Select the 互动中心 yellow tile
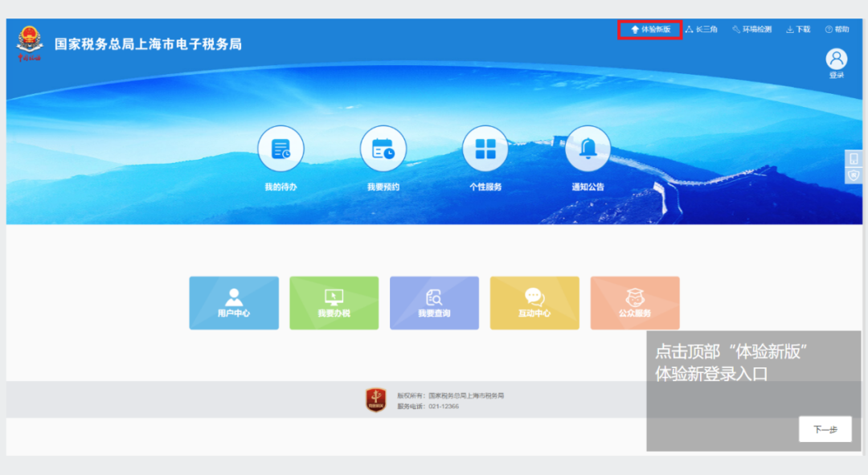Viewport: 868px width, 475px height. pyautogui.click(x=534, y=303)
